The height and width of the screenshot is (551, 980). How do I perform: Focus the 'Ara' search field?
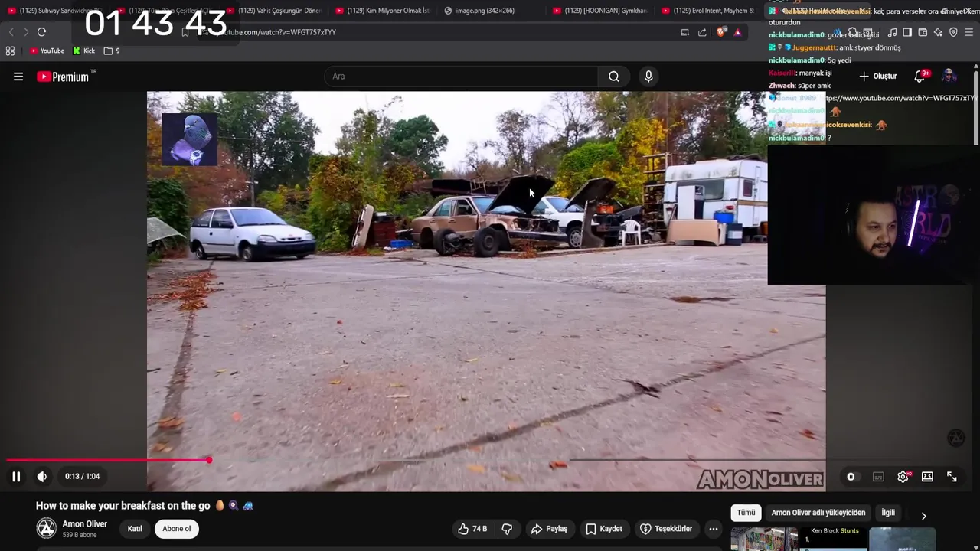point(461,77)
